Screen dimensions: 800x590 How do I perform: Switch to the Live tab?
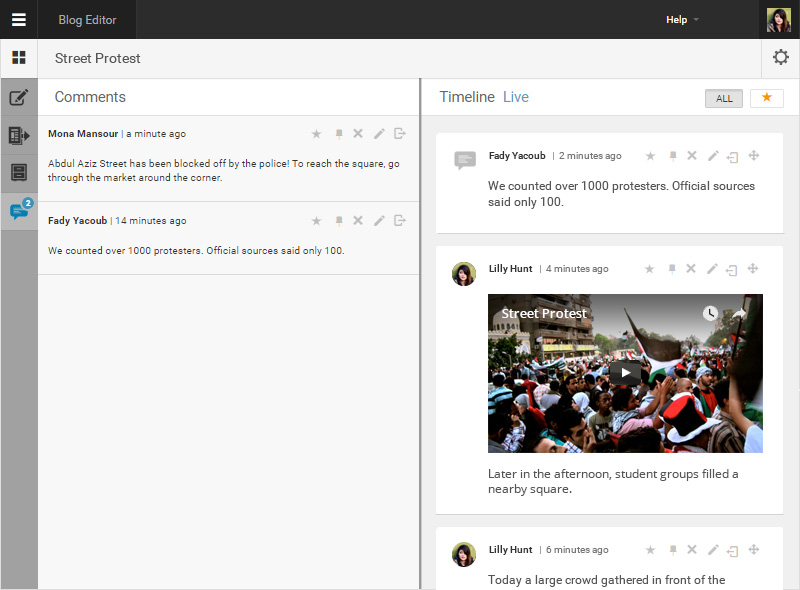click(x=516, y=97)
